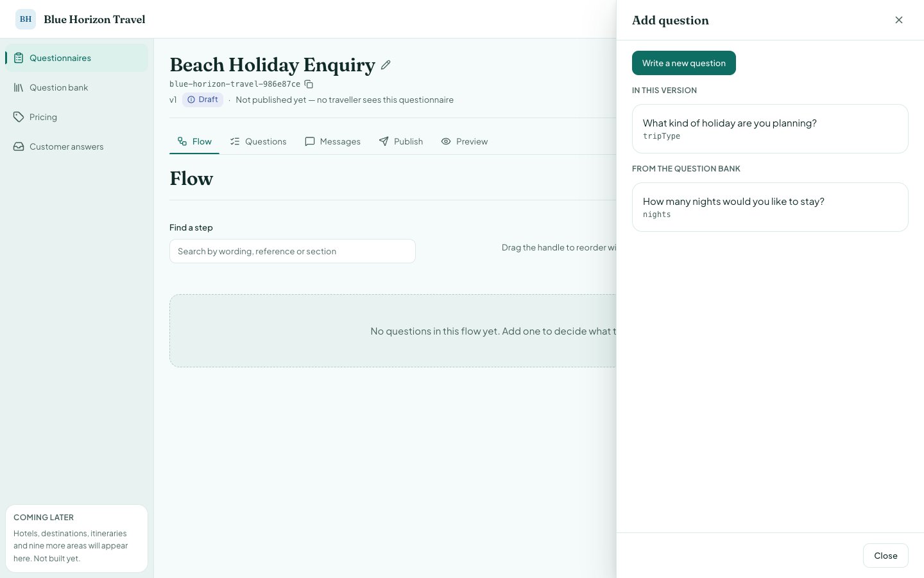Click the Blue Horizon Travel brand name
This screenshot has height=578, width=924.
(94, 19)
